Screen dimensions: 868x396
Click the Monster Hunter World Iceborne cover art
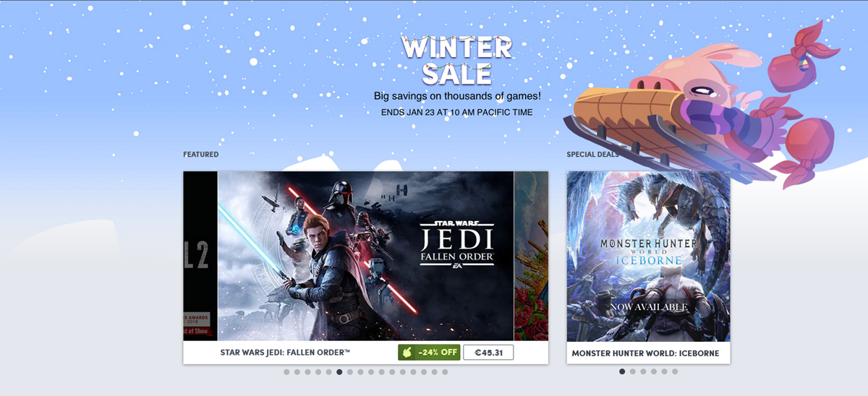[648, 256]
